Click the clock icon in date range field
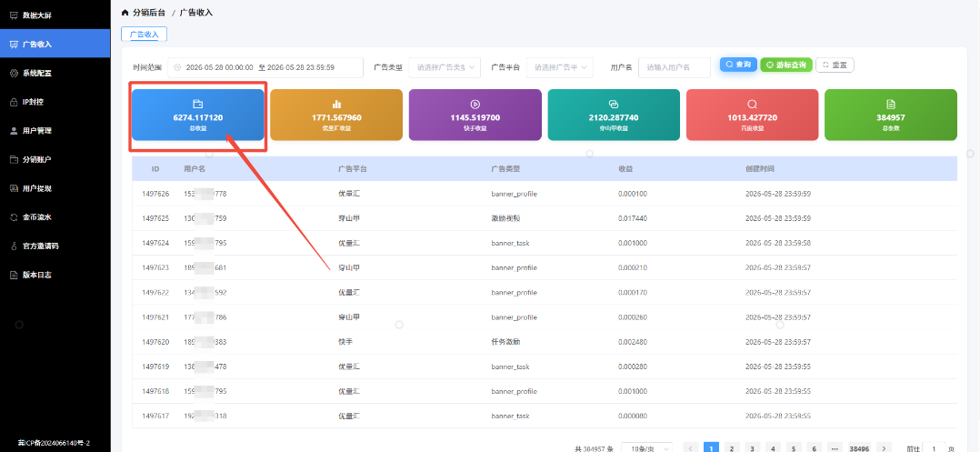 coord(178,67)
